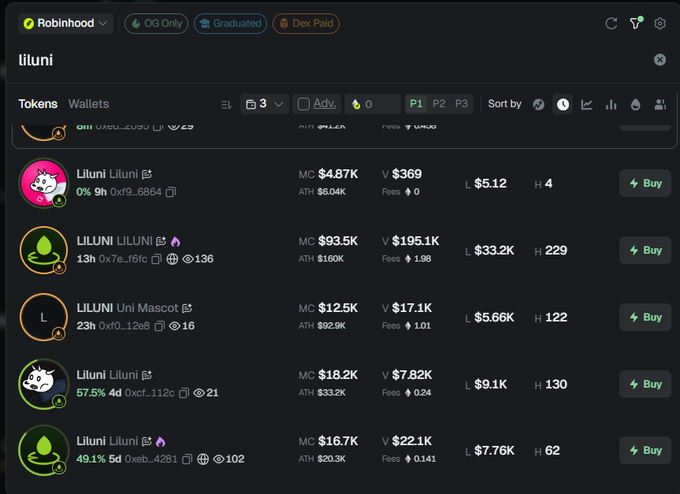The width and height of the screenshot is (680, 494).
Task: Click the list sort-order icon
Action: click(x=226, y=105)
